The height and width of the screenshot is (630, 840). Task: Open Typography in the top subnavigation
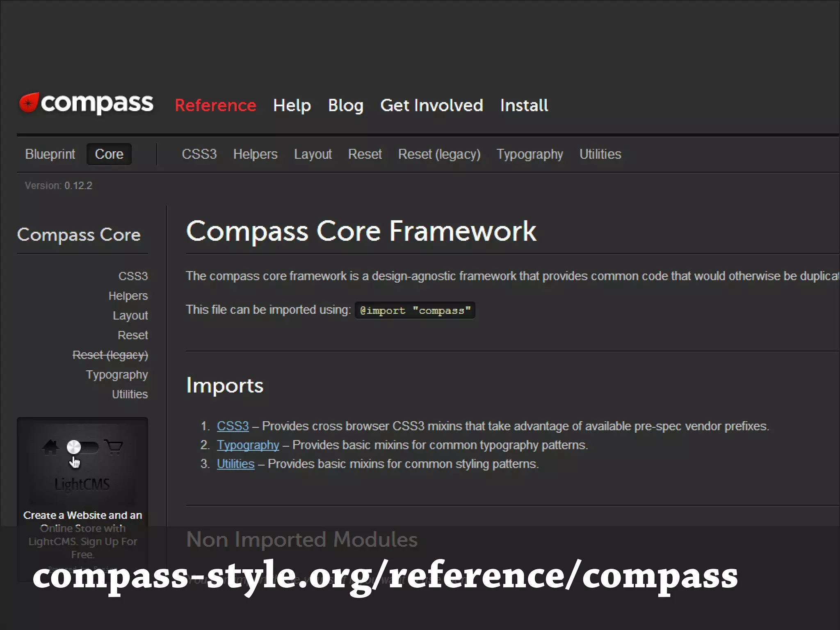click(530, 154)
